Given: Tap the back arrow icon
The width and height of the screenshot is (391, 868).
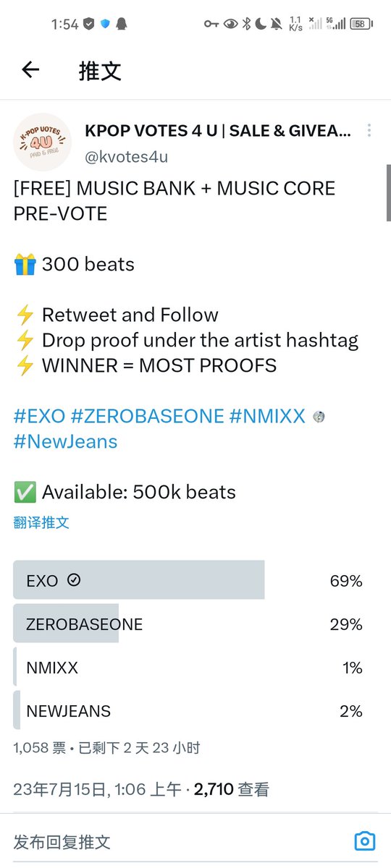Looking at the screenshot, I should [30, 69].
